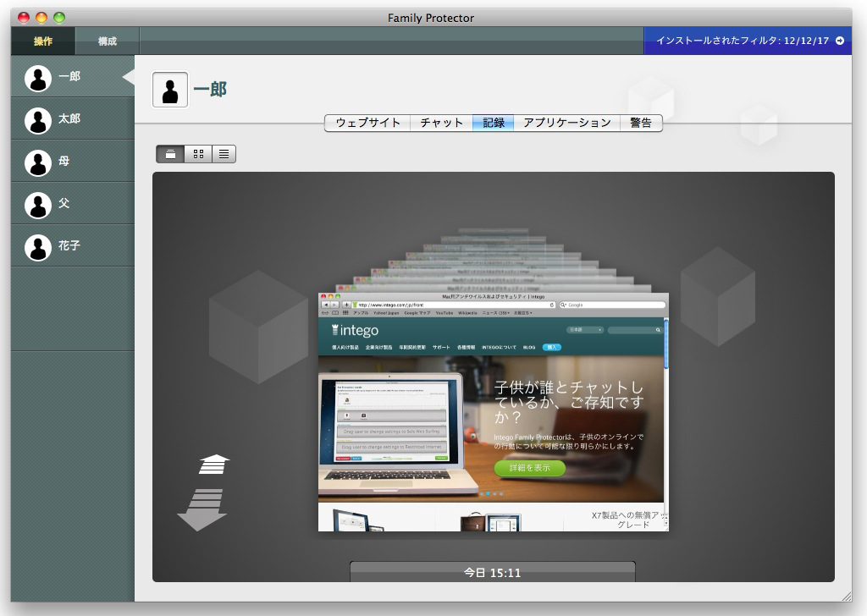Screen dimensions: 867x616
Task: Select user 父 in the sidebar
Action: [x=73, y=203]
